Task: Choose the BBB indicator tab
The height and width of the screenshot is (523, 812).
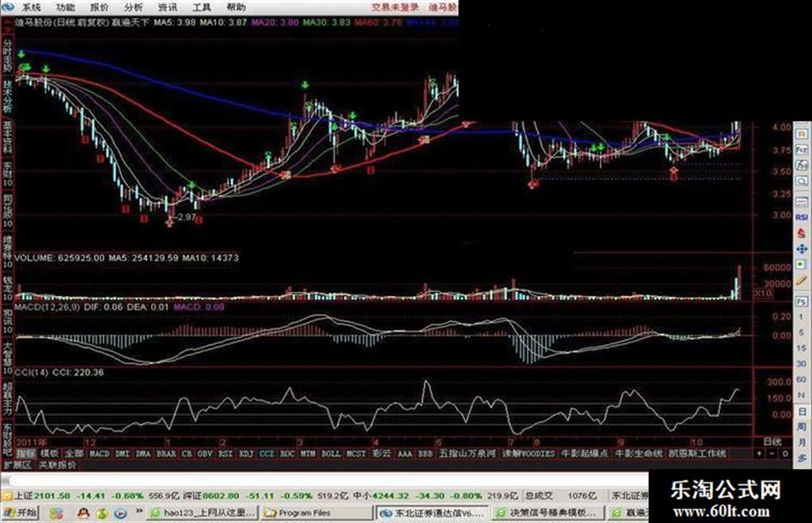Action: [425, 453]
